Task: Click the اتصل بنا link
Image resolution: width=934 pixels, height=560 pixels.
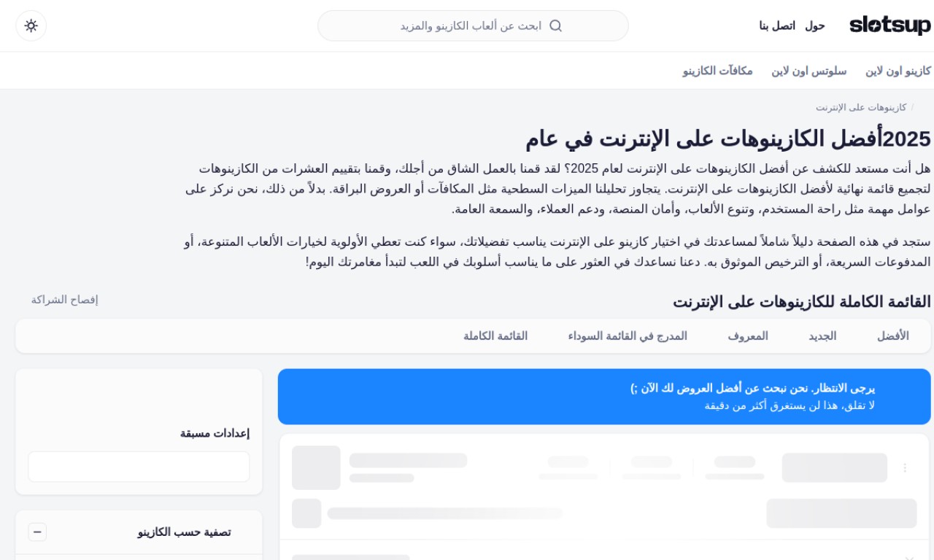Action: [x=777, y=26]
